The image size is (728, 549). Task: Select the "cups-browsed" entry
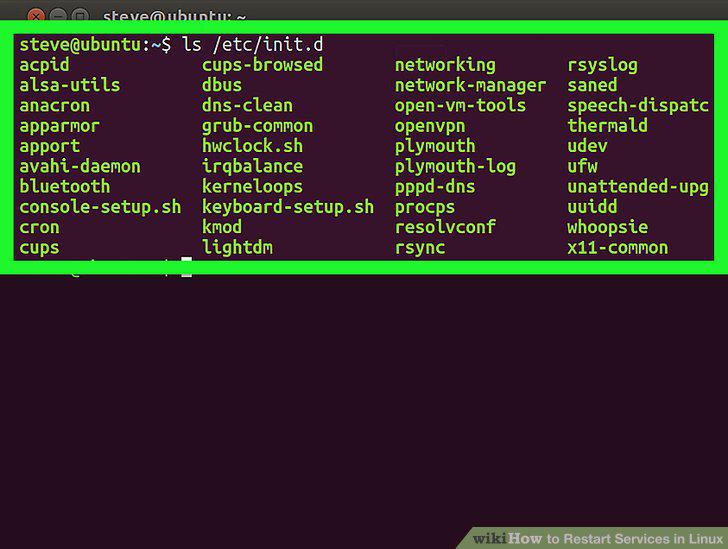[x=262, y=65]
